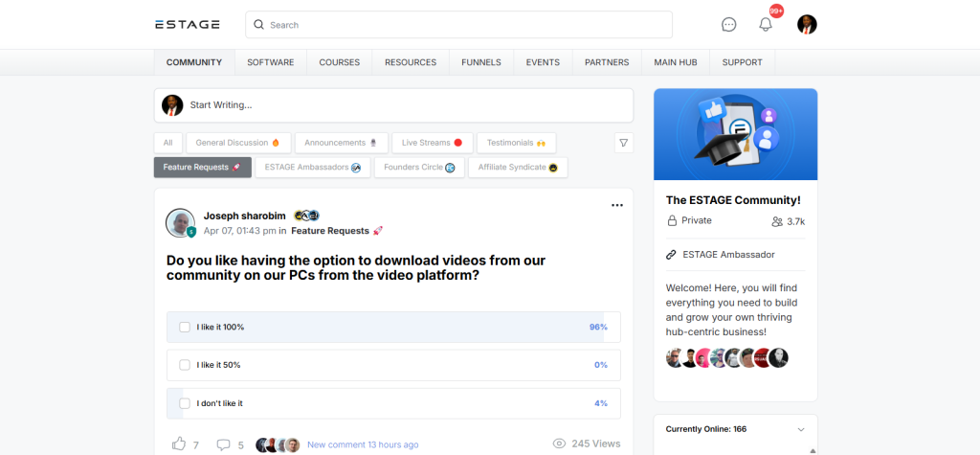Click the 245 Views text
This screenshot has width=980, height=455.
point(596,444)
